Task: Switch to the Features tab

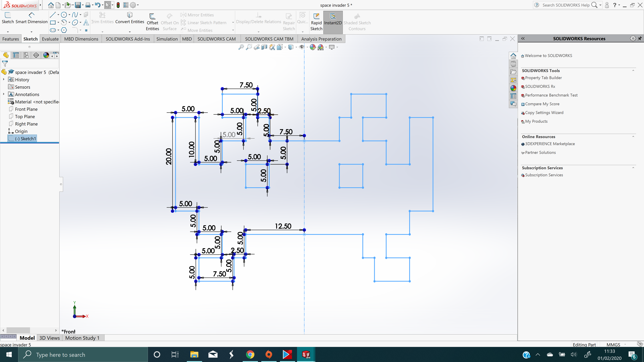Action: (11, 39)
